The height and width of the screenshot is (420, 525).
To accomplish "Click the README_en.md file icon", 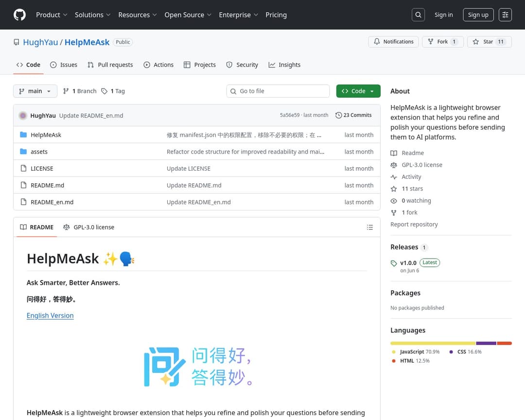I will (23, 202).
